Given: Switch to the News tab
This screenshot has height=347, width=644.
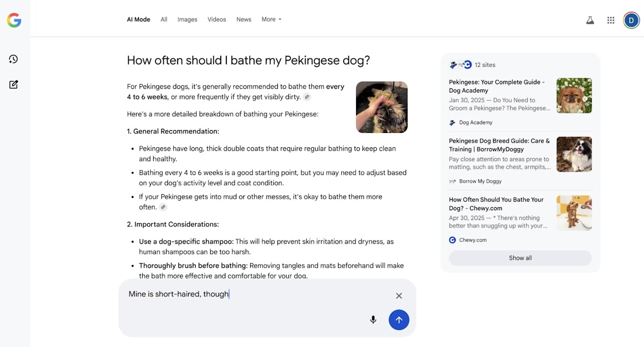Looking at the screenshot, I should pyautogui.click(x=244, y=19).
